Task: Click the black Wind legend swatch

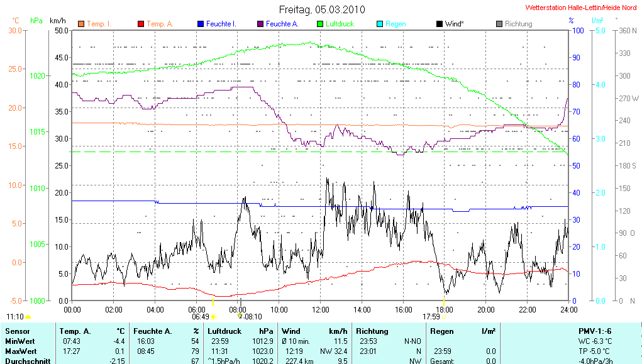Action: (439, 24)
